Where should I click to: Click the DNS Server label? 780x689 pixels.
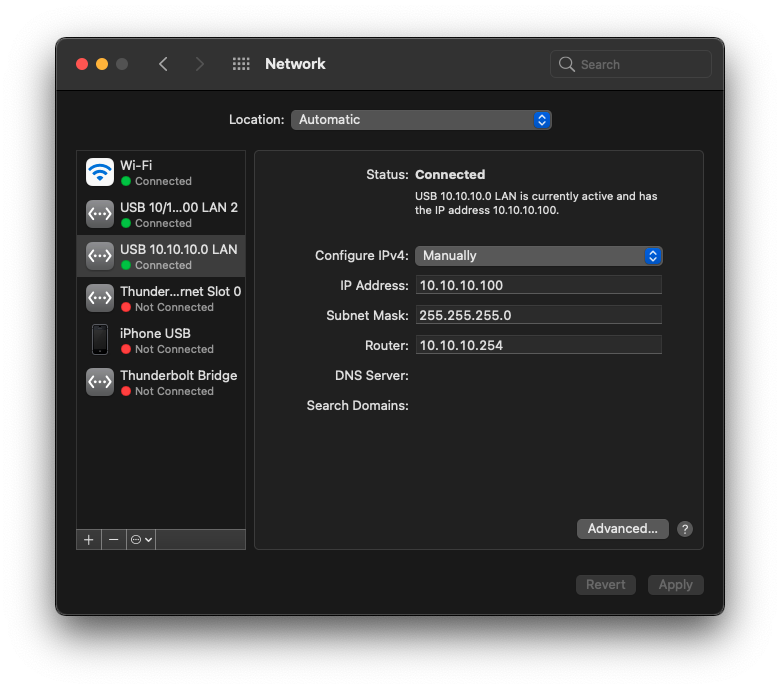372,376
